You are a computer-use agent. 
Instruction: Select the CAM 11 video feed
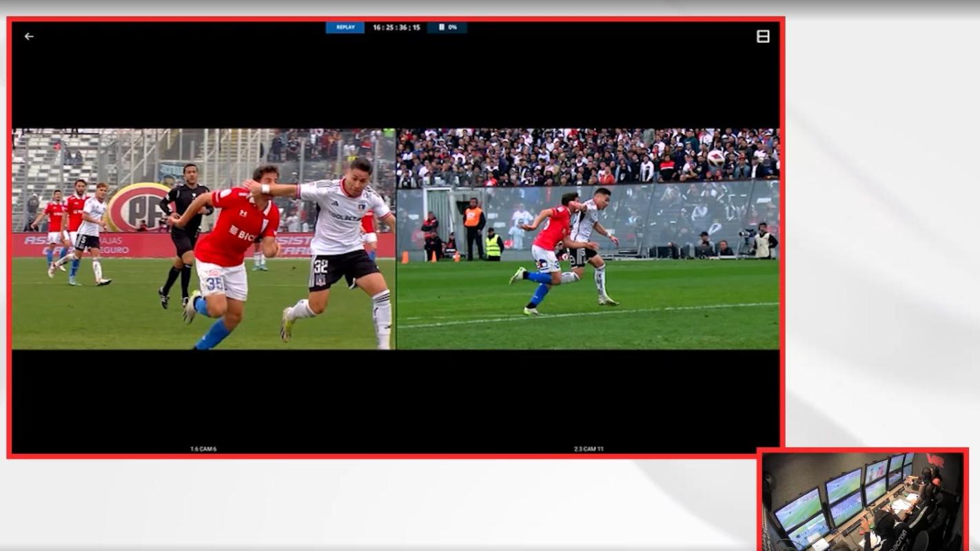[x=589, y=239]
